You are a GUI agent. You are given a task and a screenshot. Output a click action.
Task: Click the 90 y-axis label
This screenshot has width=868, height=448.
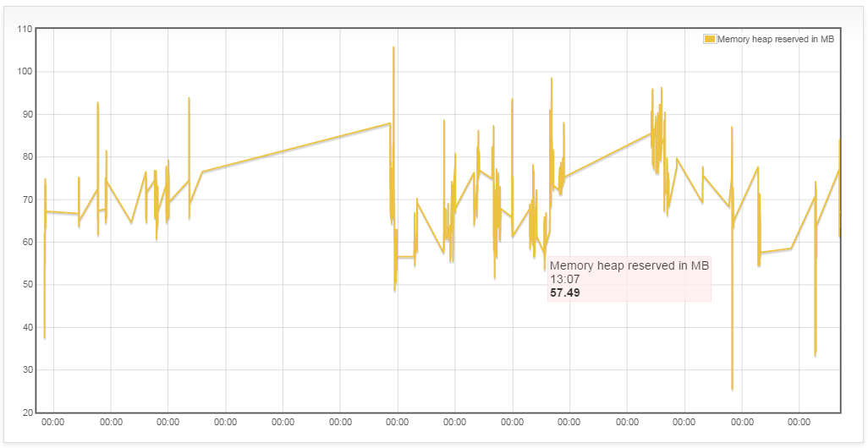(27, 114)
